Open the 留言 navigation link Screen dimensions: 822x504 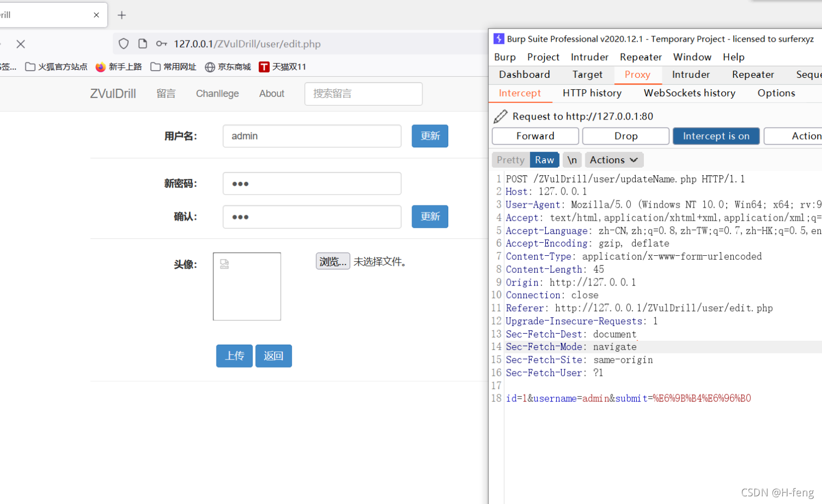click(166, 94)
